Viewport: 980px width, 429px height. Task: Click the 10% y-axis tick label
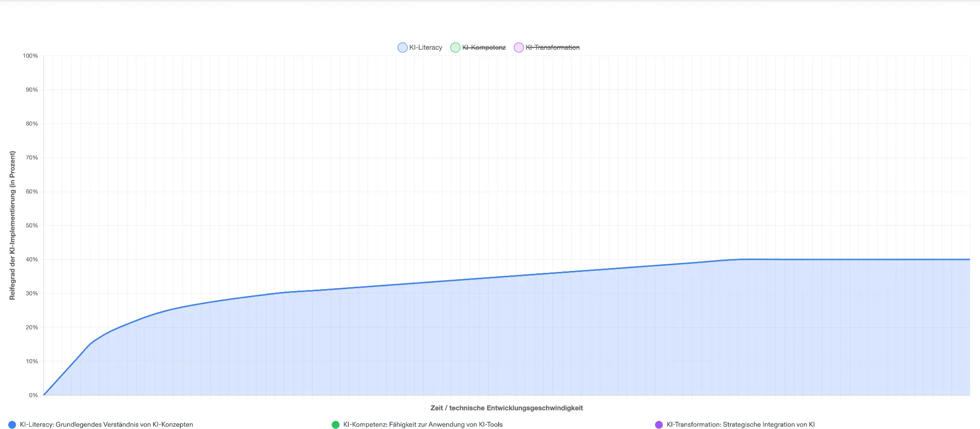tap(32, 361)
